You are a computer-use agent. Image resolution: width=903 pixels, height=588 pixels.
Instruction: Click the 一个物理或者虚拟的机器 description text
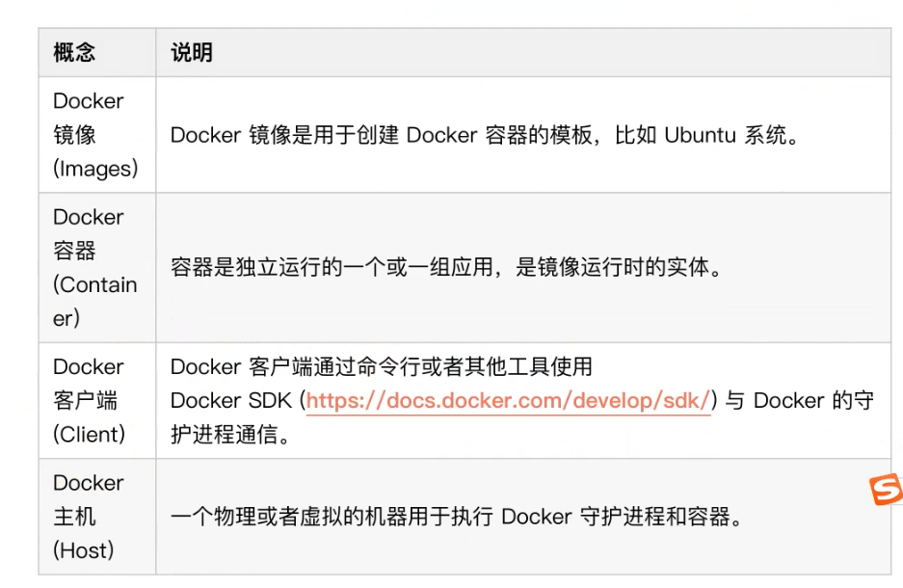[457, 517]
